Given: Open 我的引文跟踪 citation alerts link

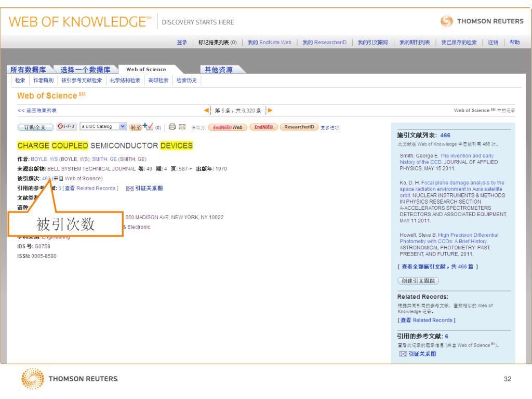Looking at the screenshot, I should pyautogui.click(x=373, y=43).
